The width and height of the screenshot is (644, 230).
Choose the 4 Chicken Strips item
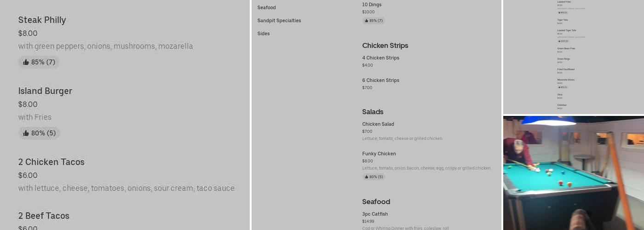pos(381,58)
